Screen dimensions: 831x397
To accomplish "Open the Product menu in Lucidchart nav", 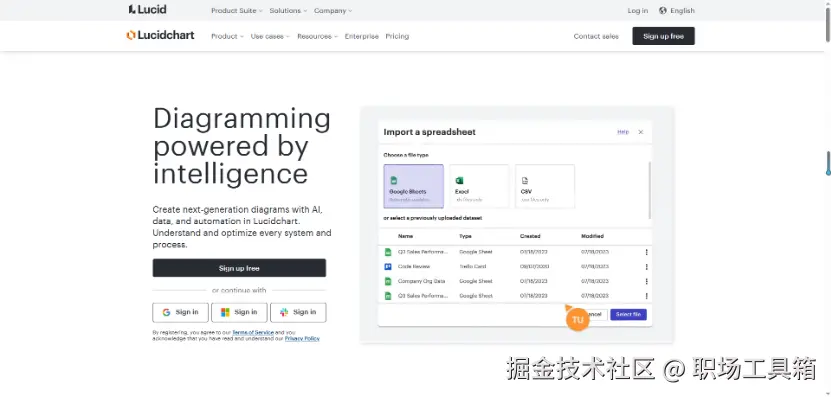I will [x=227, y=36].
